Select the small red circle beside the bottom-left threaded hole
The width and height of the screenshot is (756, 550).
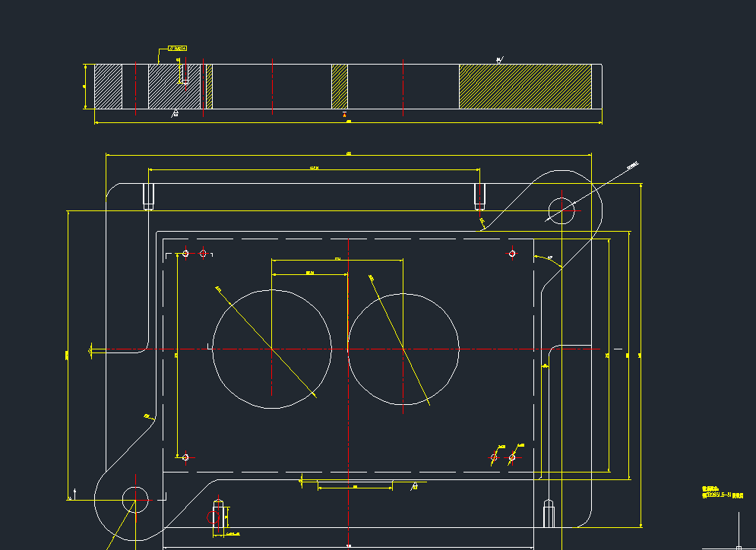(x=213, y=517)
